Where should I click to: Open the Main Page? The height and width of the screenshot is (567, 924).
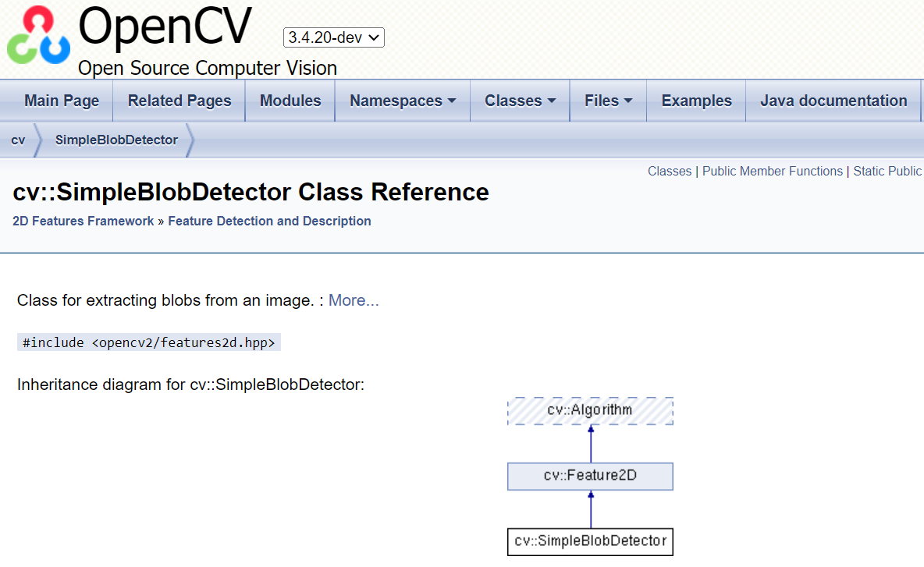pos(61,101)
